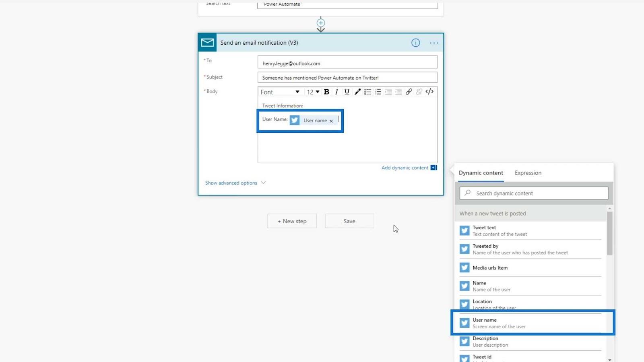Screen dimensions: 644x362
Task: Click the Search text field with Power Automate
Action: (x=347, y=5)
